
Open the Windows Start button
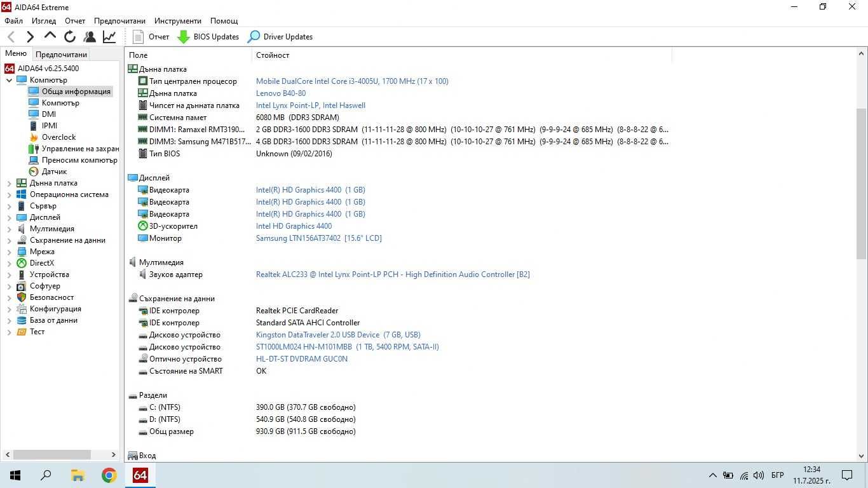pos(15,475)
